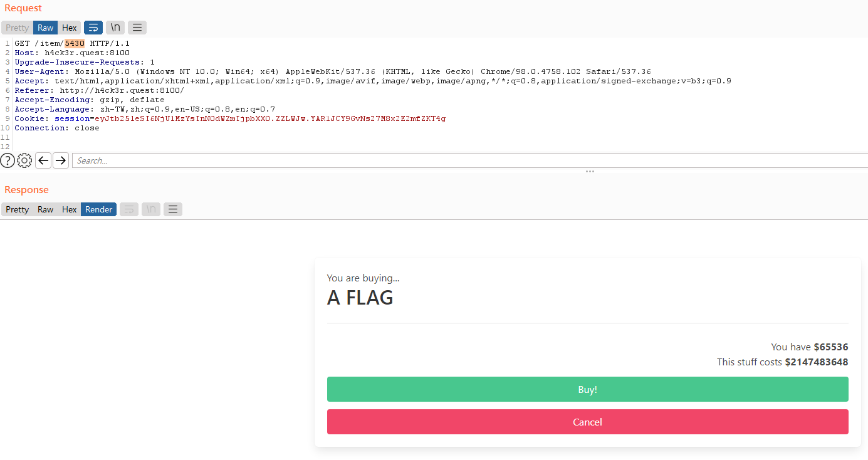
Task: Open the Response panel hamburger menu
Action: [173, 209]
